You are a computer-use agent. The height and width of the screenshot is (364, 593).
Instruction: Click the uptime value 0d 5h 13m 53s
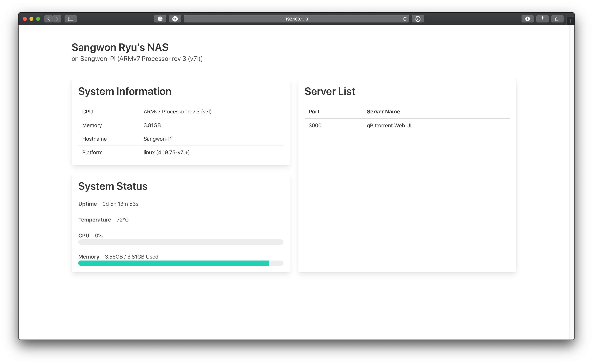[x=120, y=204]
